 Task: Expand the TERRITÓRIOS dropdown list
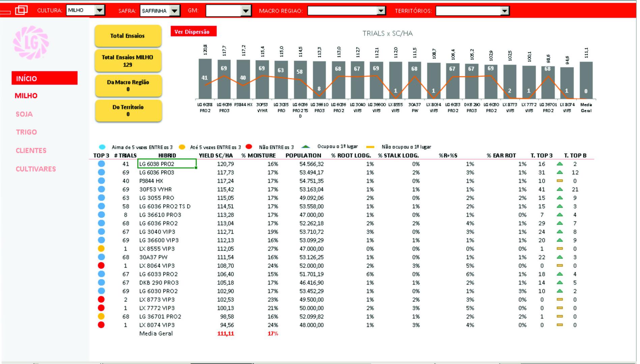504,11
